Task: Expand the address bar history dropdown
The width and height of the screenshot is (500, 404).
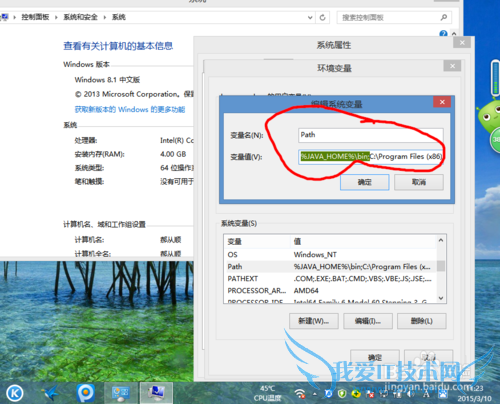Action: point(310,17)
